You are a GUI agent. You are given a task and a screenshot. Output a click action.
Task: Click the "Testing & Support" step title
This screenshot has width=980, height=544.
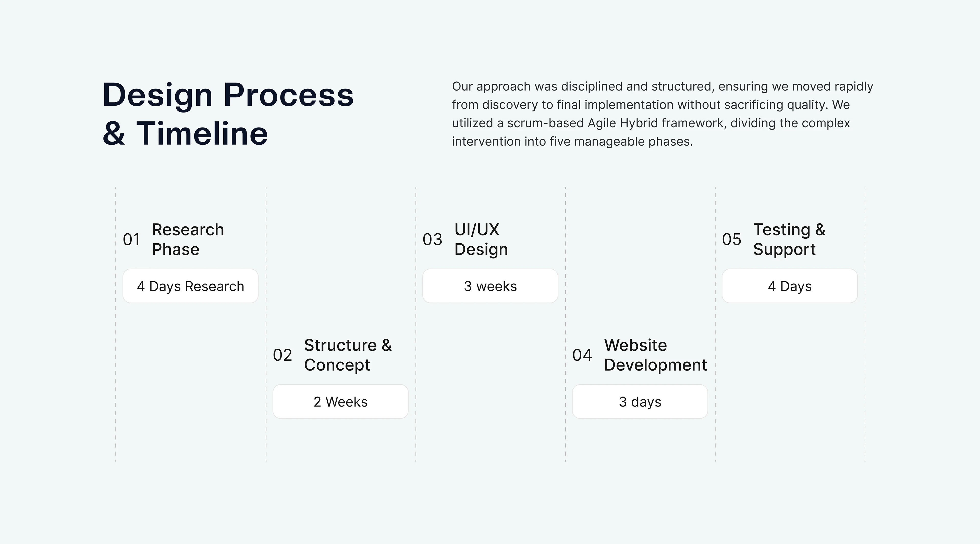[x=789, y=239]
